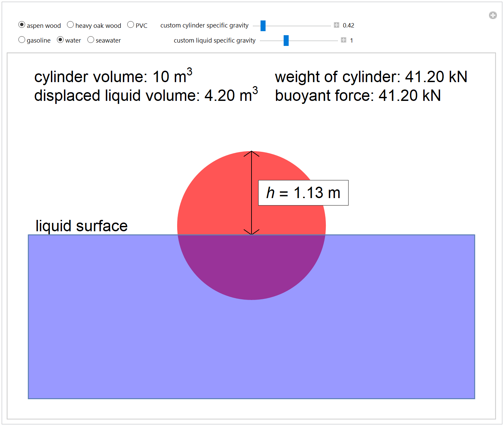Click the cylinder specific gravity slider handle
The height and width of the screenshot is (426, 504).
click(x=263, y=25)
